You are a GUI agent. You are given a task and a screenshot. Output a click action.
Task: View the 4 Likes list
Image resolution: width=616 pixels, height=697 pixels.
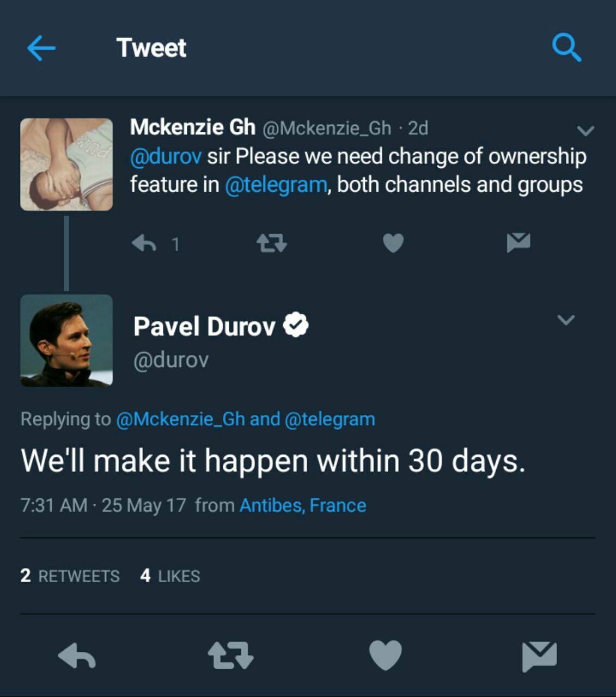(170, 576)
